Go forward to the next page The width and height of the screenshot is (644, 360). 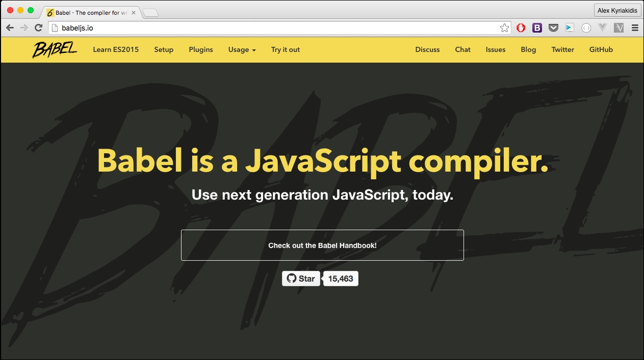coord(24,28)
